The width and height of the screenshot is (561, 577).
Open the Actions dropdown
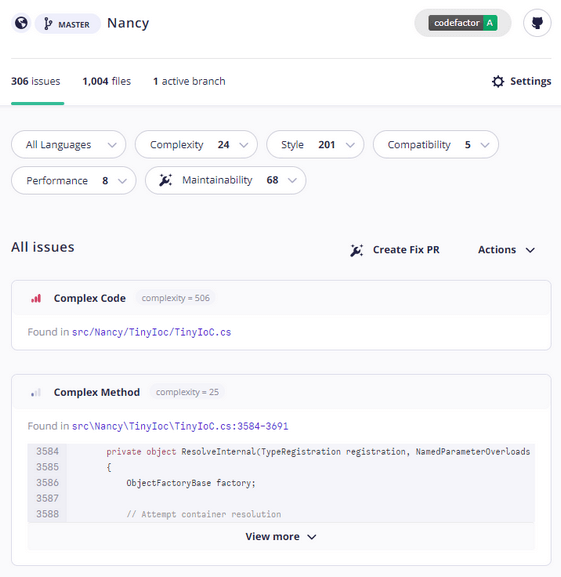point(506,250)
